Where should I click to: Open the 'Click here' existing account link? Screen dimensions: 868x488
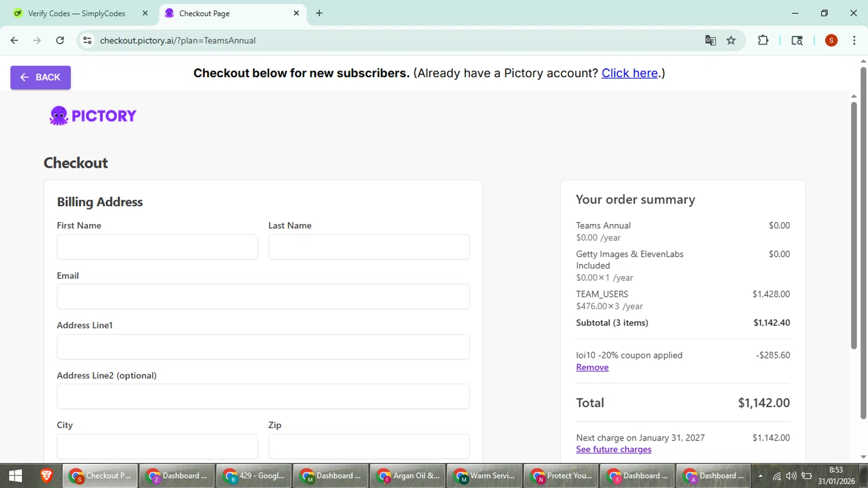point(630,73)
